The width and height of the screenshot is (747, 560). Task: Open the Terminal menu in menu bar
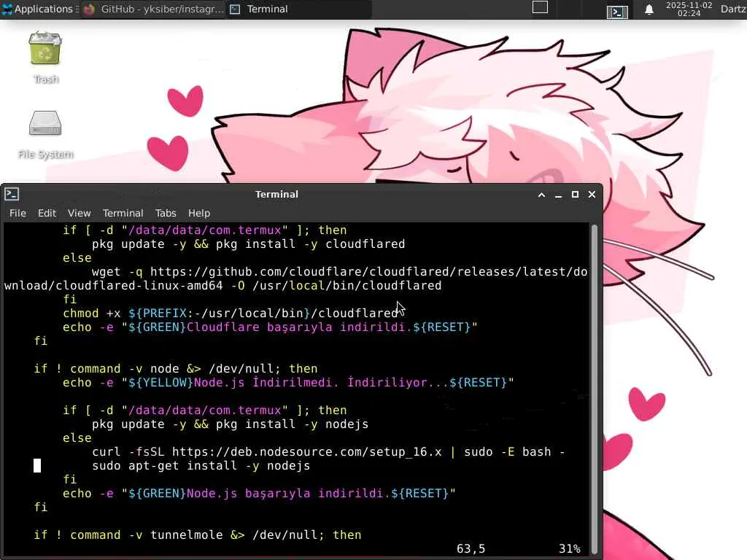pos(123,213)
